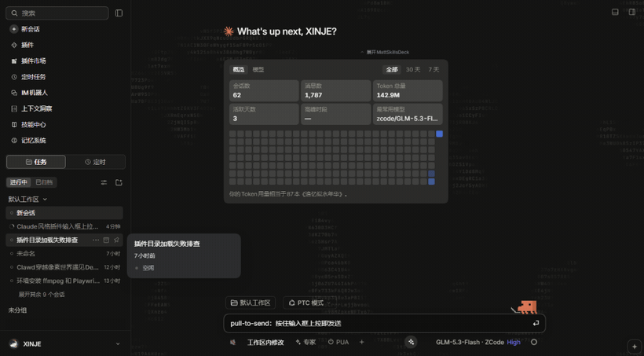Select the 30 天 time range
Image resolution: width=644 pixels, height=356 pixels.
pos(413,69)
